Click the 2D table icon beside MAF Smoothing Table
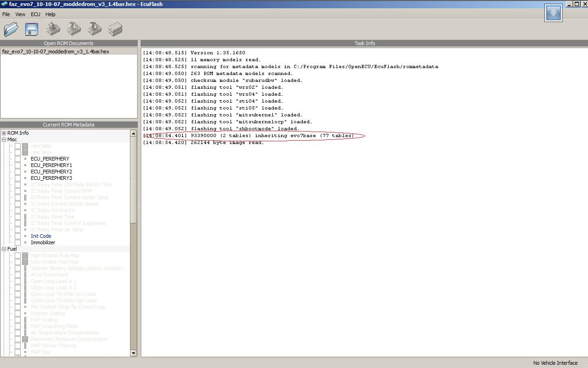Viewport: 588px width, 368px height. click(x=25, y=326)
